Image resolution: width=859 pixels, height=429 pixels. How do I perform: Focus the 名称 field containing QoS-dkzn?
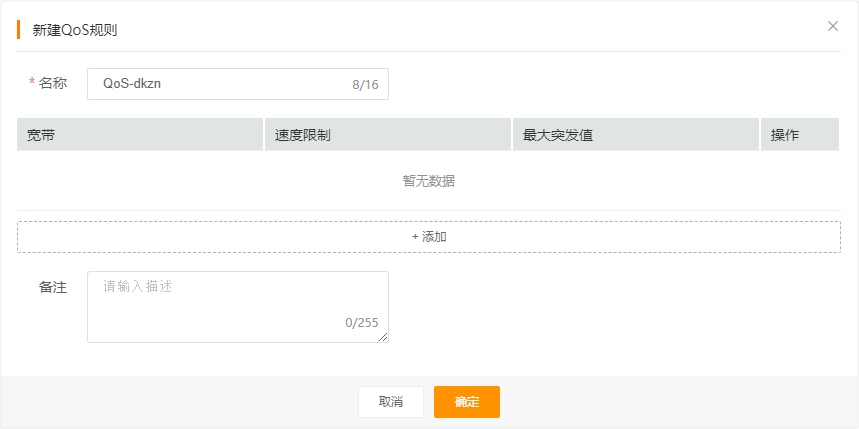point(238,84)
